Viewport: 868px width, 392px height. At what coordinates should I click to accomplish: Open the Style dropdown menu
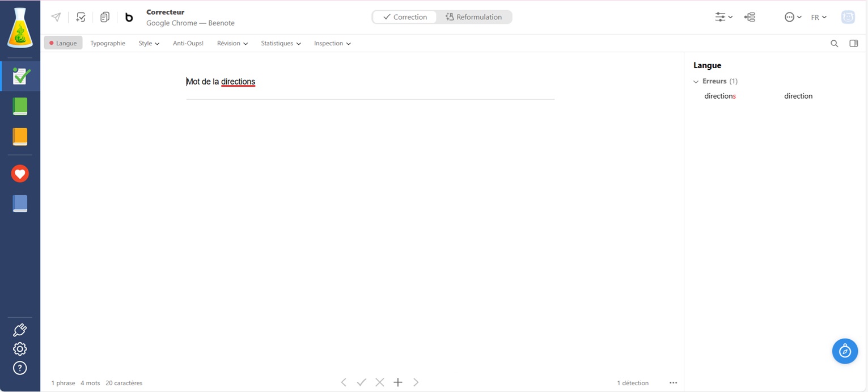click(149, 43)
